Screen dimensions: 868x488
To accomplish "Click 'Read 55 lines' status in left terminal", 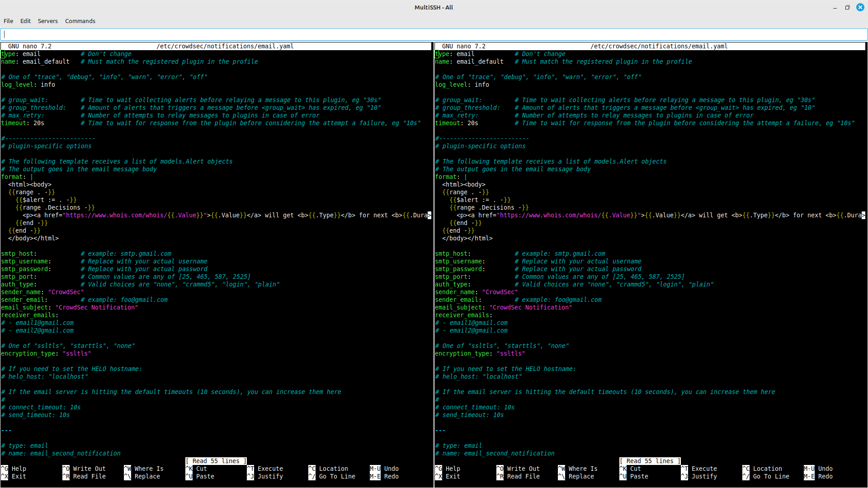I will pyautogui.click(x=216, y=461).
